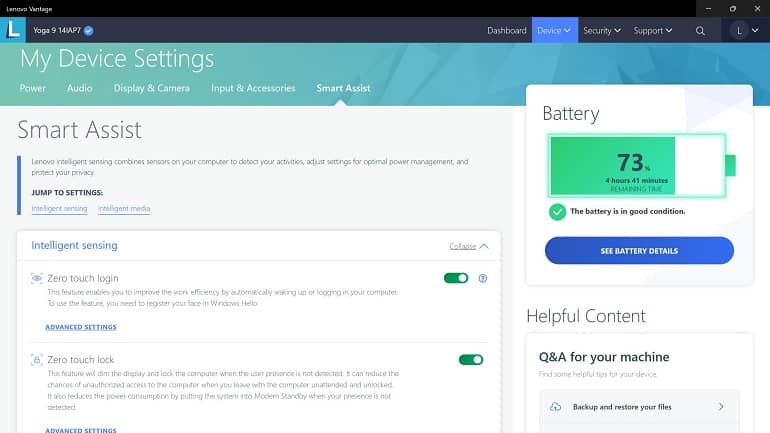This screenshot has width=770, height=433.
Task: Open the search magnifier icon
Action: (x=700, y=31)
